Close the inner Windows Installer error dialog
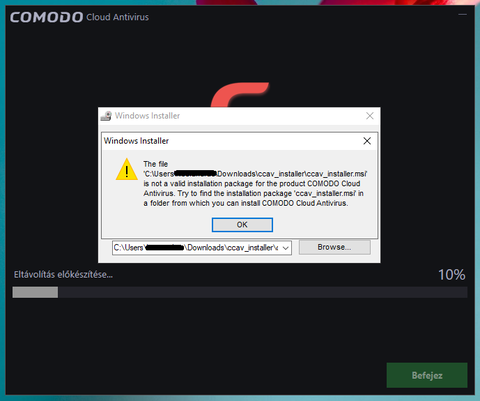480x401 pixels. click(367, 141)
